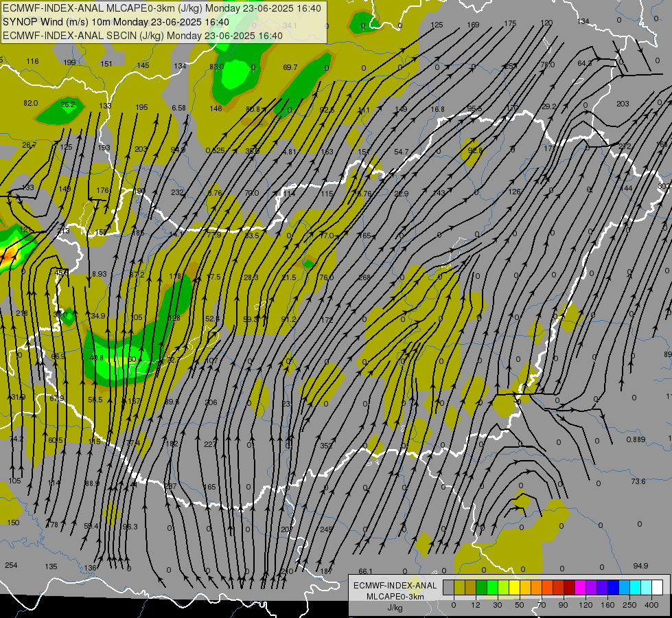672x618 pixels.
Task: Click the map value 352
Action: (x=326, y=446)
